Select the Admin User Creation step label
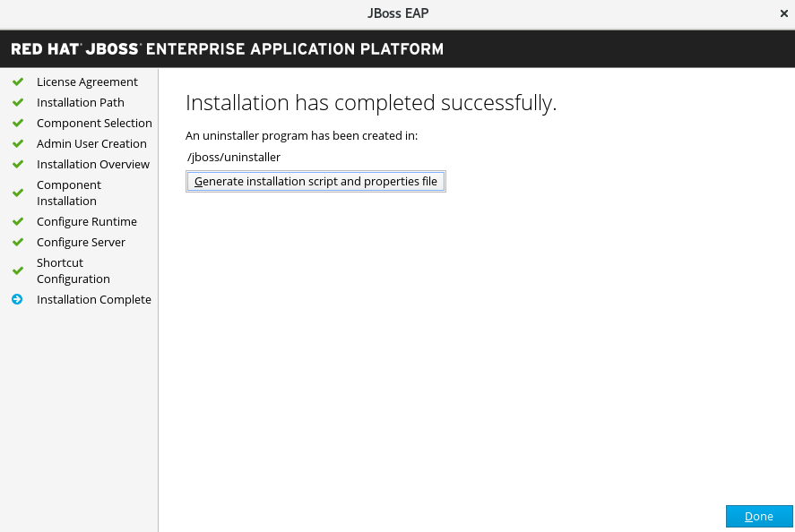This screenshot has width=795, height=532. (x=91, y=144)
